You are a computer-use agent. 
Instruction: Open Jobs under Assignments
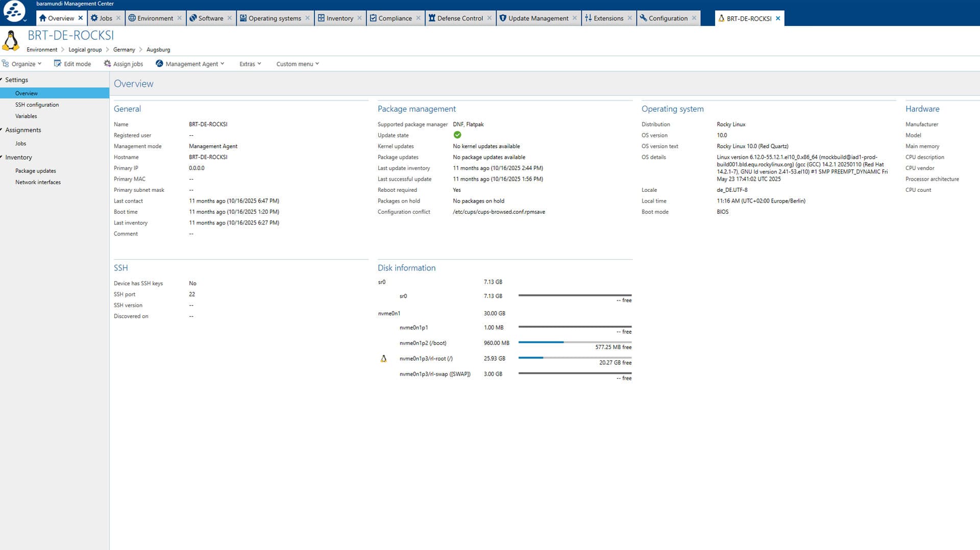pos(20,143)
